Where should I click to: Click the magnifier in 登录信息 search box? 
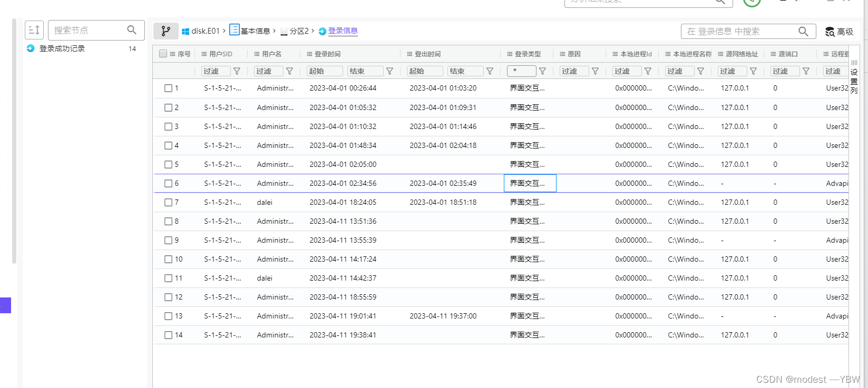click(803, 32)
